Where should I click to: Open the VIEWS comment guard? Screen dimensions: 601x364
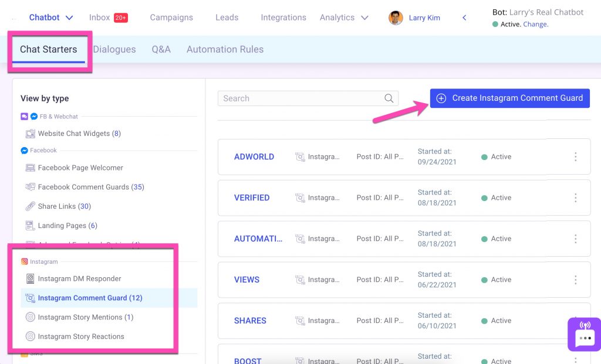(x=247, y=280)
